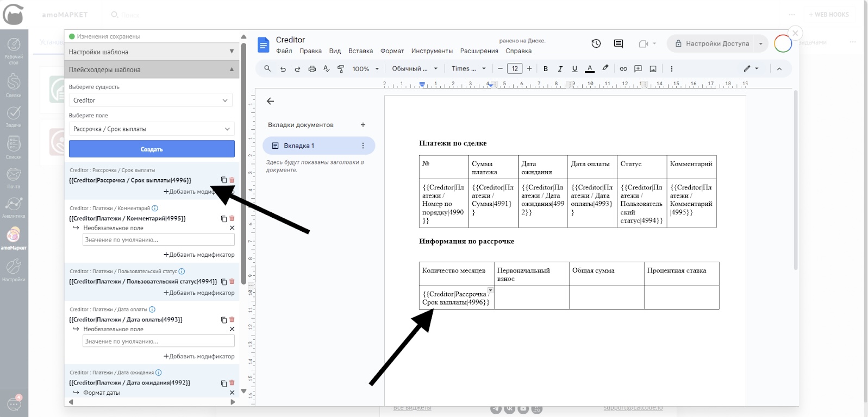The height and width of the screenshot is (417, 868).
Task: Show info icon for Пользовательский статус
Action: [182, 271]
